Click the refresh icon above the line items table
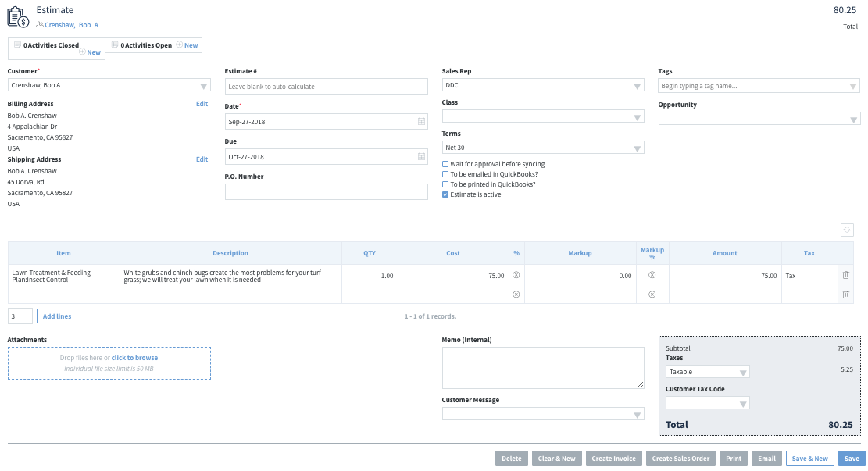Viewport: 868px width, 471px height. point(848,230)
